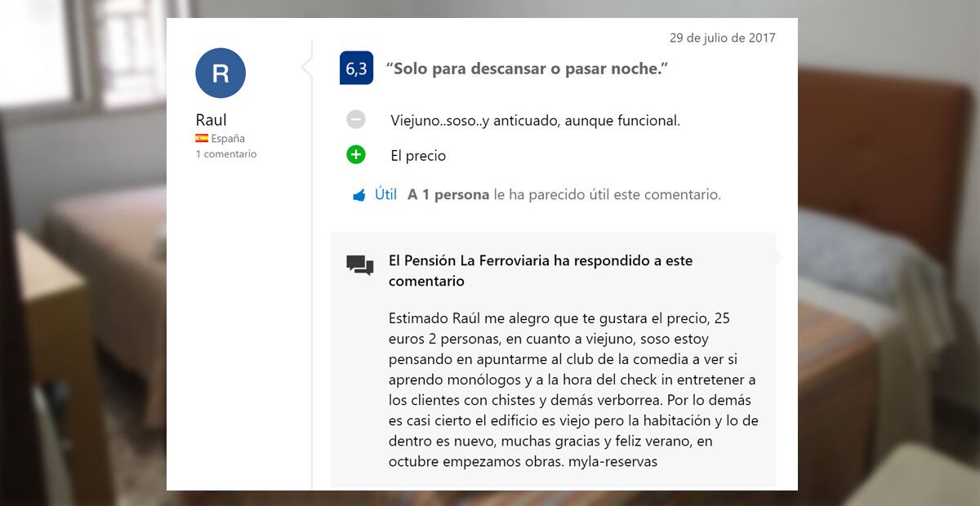This screenshot has width=980, height=506.
Task: Click the reviewer avatar with letter R
Action: click(220, 73)
